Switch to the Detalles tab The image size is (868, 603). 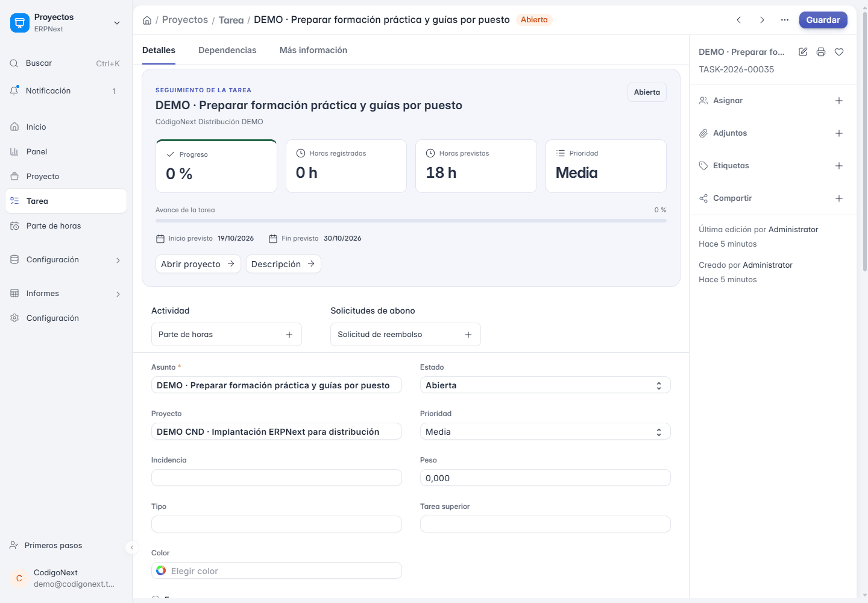tap(159, 50)
